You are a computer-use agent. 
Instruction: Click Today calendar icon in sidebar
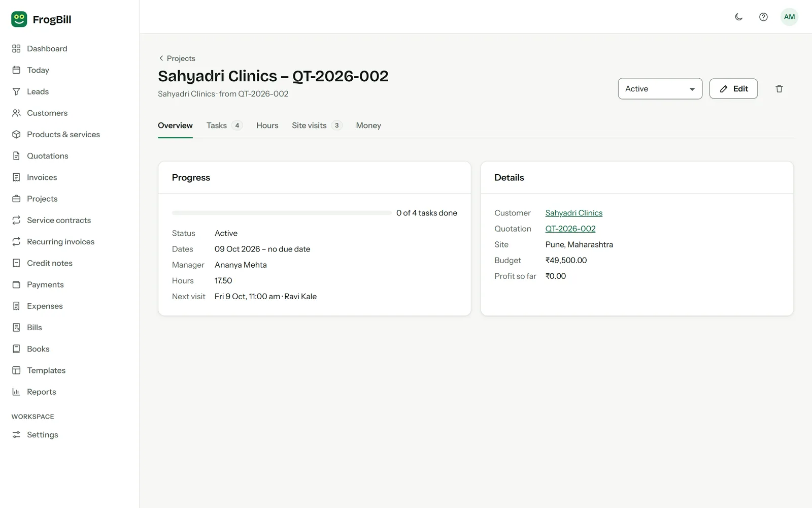pos(16,70)
